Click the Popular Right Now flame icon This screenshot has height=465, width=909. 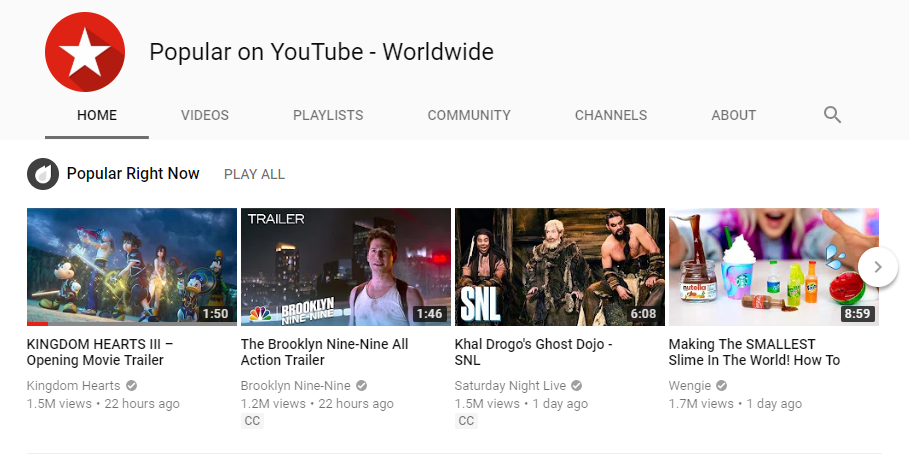click(42, 174)
